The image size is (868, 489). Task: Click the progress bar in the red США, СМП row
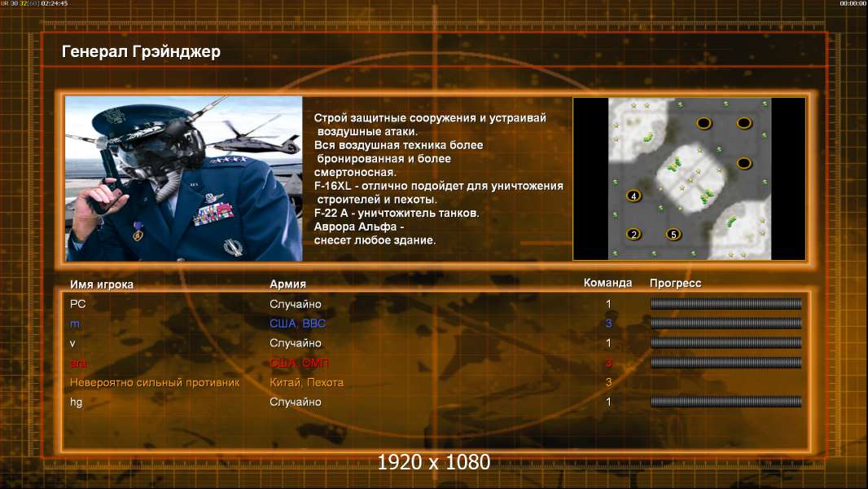[x=726, y=363]
